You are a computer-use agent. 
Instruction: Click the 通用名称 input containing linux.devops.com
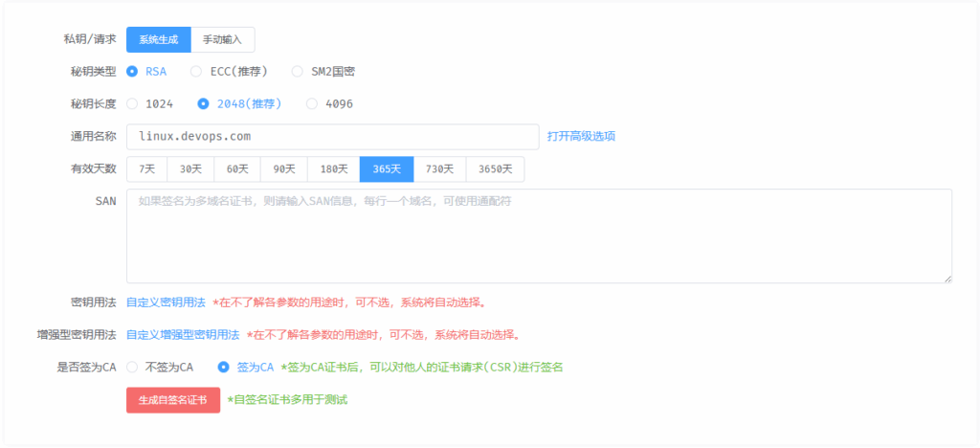point(332,136)
